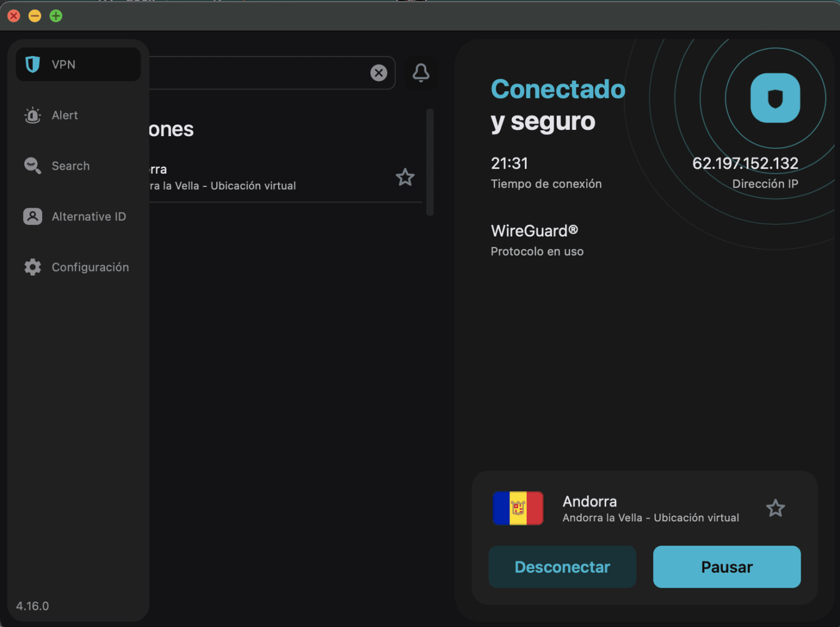This screenshot has height=627, width=840.
Task: Click the green macOS zoom button
Action: (x=56, y=16)
